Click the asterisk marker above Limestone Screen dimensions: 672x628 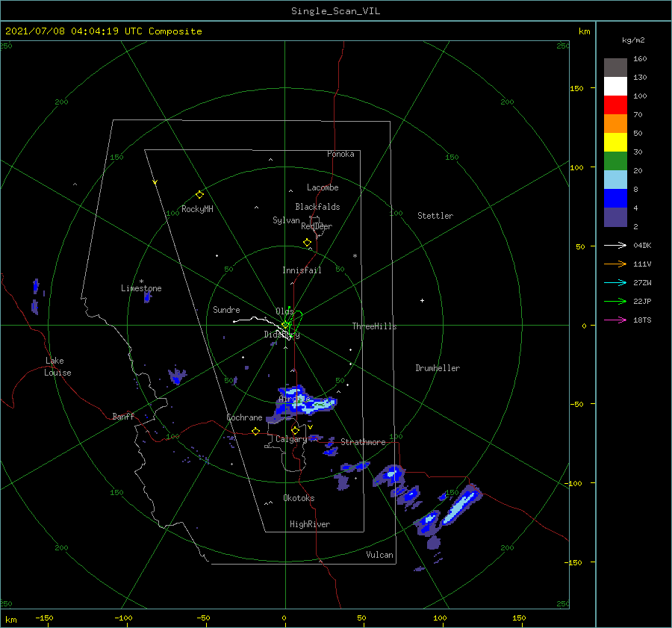click(141, 282)
